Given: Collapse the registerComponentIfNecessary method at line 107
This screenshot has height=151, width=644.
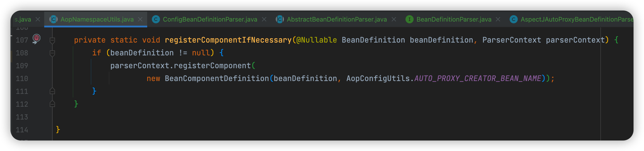Looking at the screenshot, I should tap(52, 40).
